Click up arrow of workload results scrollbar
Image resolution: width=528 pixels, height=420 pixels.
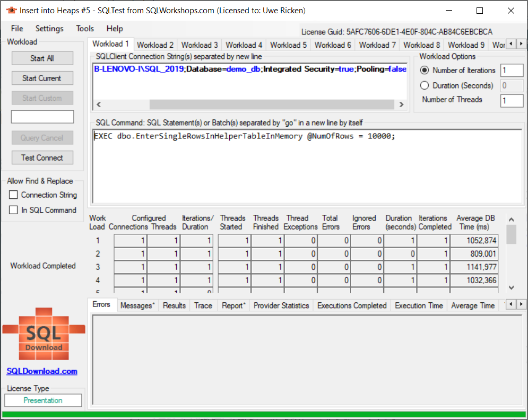(x=511, y=220)
